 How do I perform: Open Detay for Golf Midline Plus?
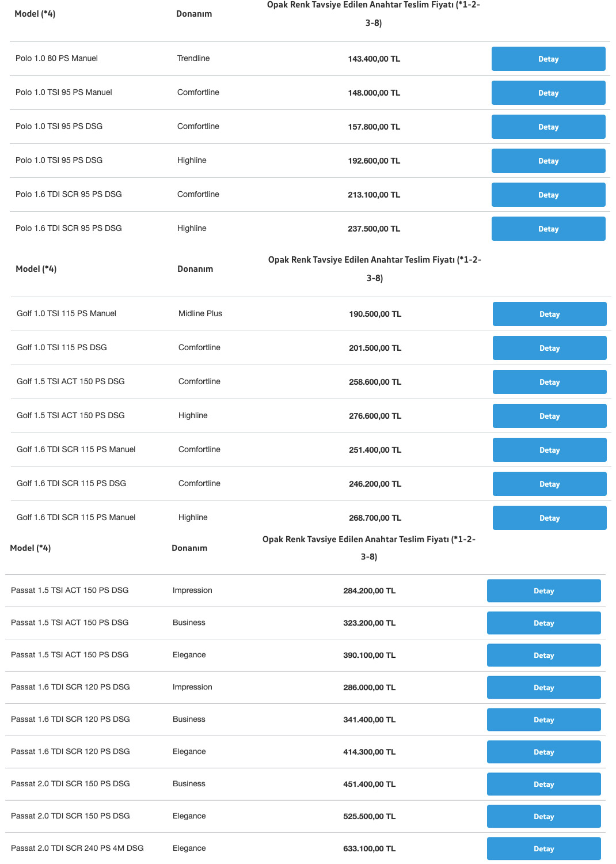(549, 314)
